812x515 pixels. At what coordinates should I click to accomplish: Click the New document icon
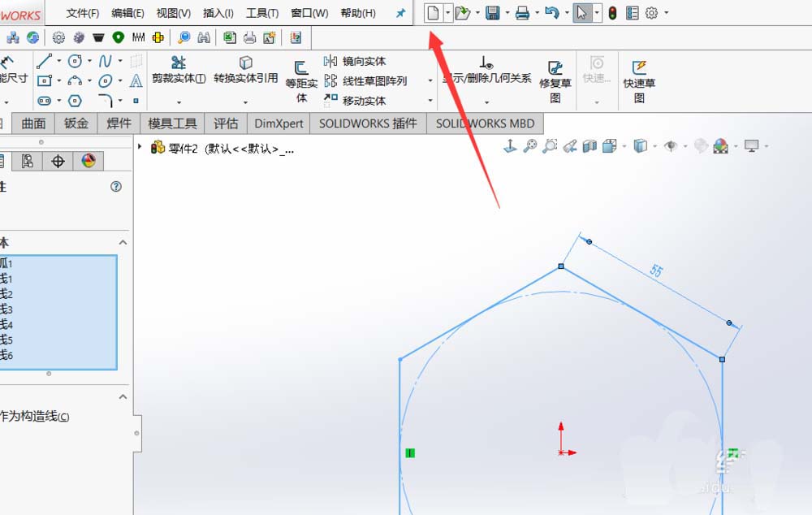click(433, 12)
